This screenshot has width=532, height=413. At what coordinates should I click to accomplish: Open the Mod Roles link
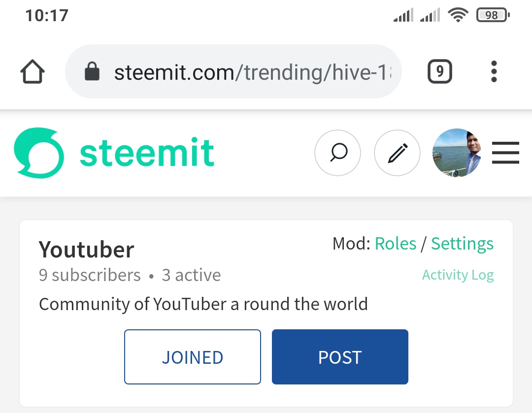[395, 244]
